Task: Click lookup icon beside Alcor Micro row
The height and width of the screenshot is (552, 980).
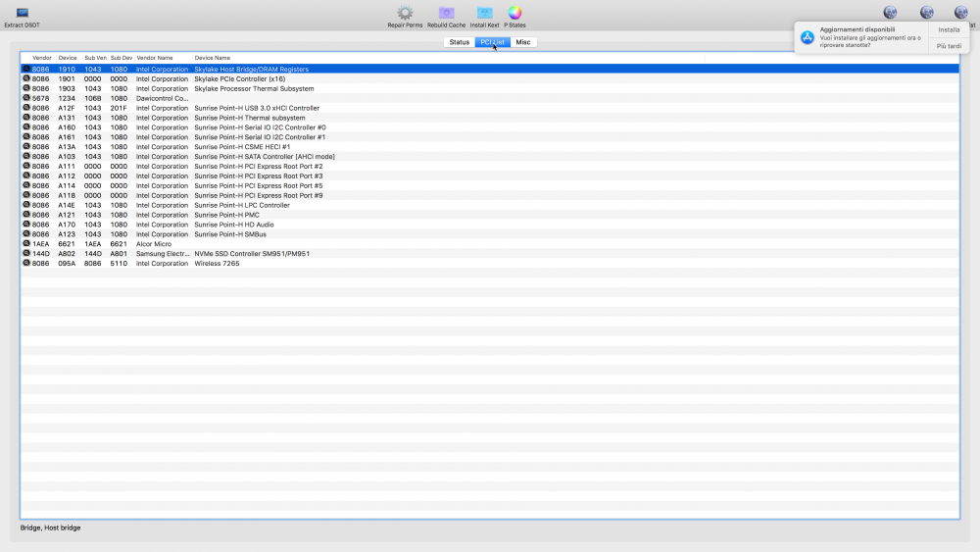Action: tap(26, 243)
